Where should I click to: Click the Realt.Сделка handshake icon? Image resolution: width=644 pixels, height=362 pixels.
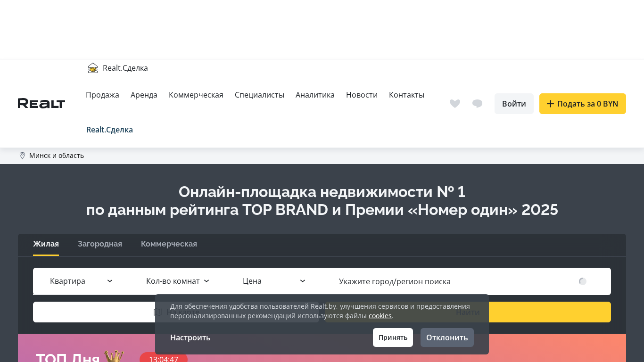click(93, 68)
